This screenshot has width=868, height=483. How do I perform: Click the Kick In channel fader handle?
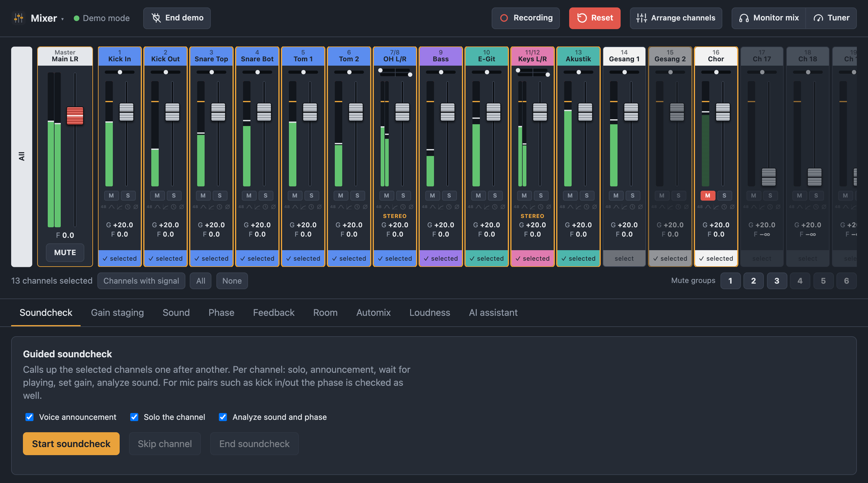coord(126,112)
